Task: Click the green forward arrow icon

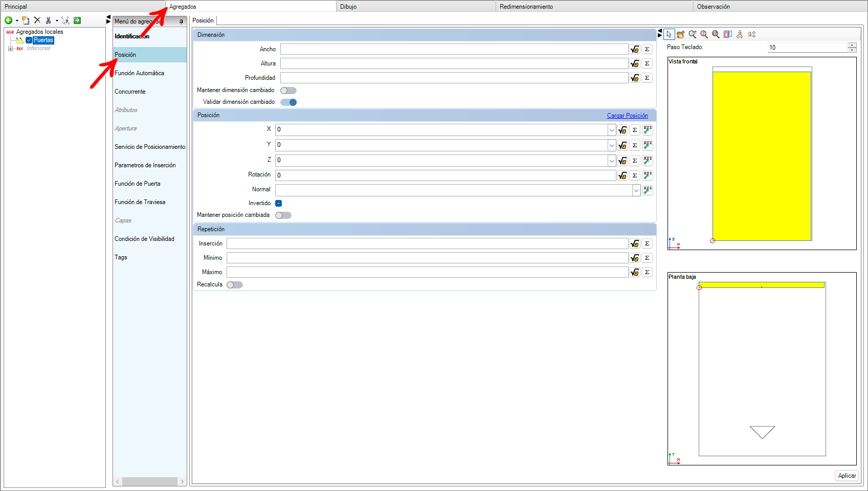Action: [77, 20]
